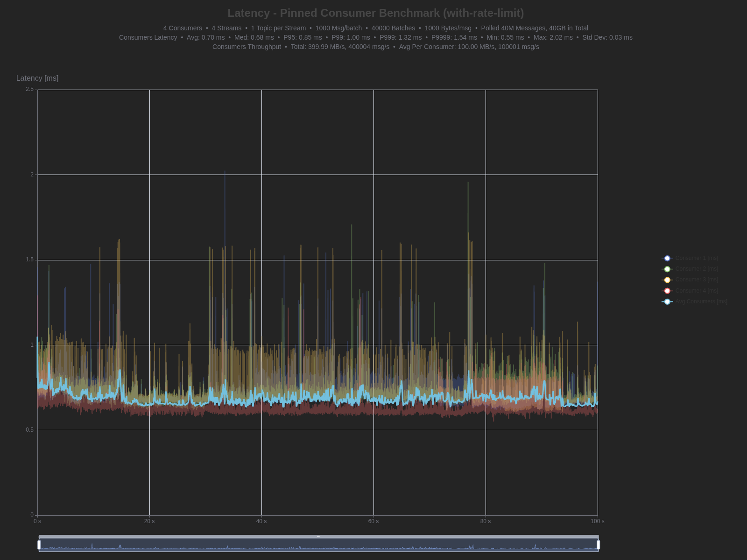
Task: Click the 60 s x-axis label
Action: 373,521
